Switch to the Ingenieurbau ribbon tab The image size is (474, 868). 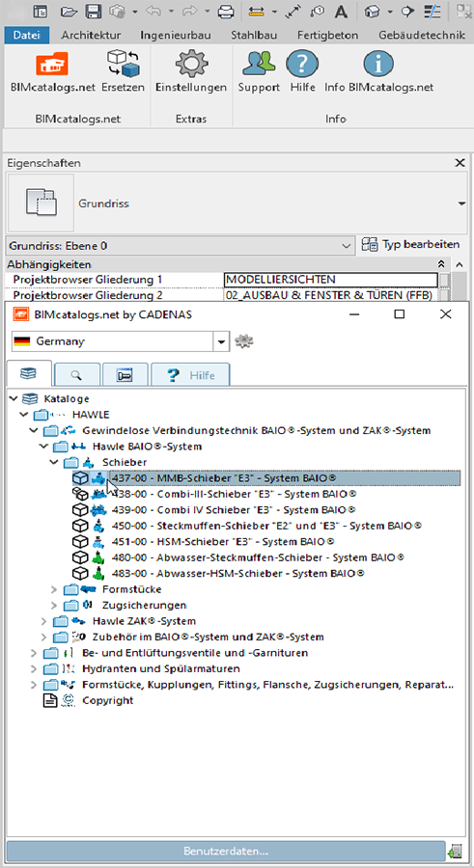[176, 36]
